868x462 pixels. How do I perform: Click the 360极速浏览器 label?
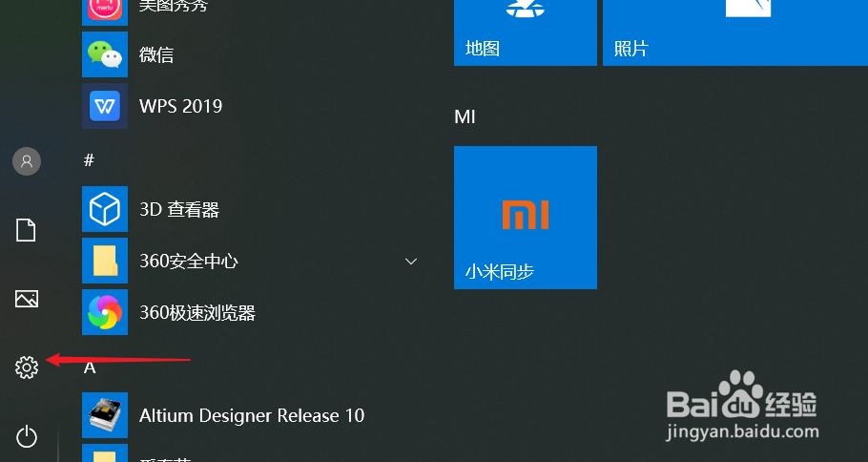pos(197,312)
